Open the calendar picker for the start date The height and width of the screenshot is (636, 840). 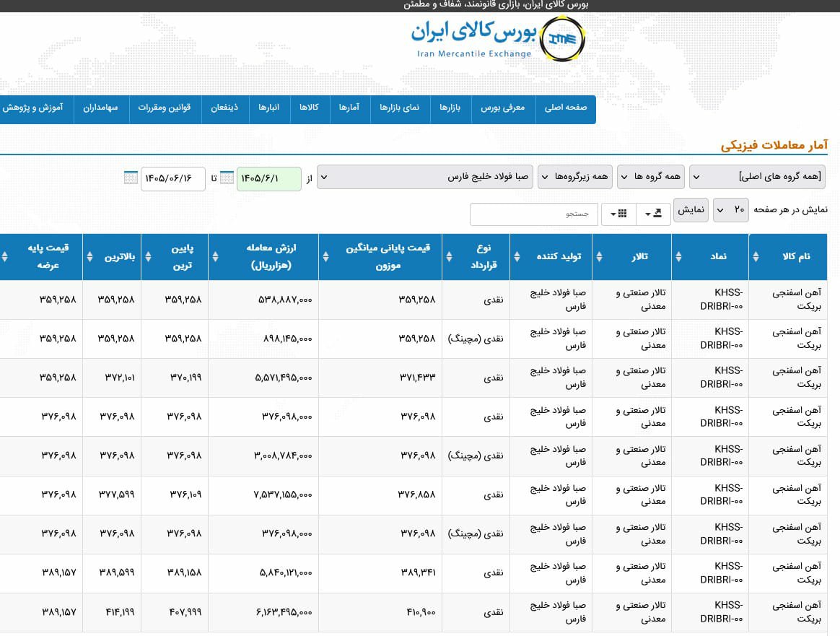227,178
